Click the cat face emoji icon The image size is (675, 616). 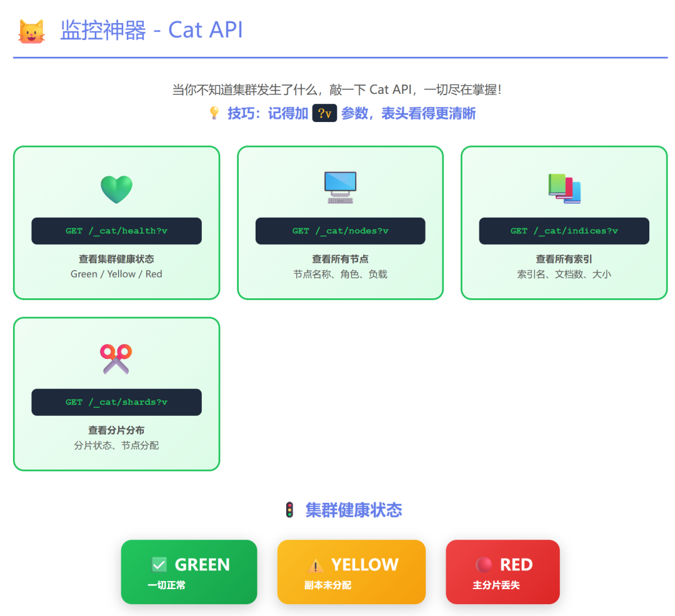click(x=31, y=31)
